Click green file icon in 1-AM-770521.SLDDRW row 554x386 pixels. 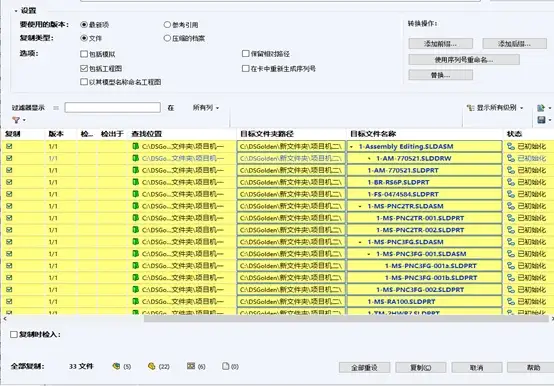135,158
